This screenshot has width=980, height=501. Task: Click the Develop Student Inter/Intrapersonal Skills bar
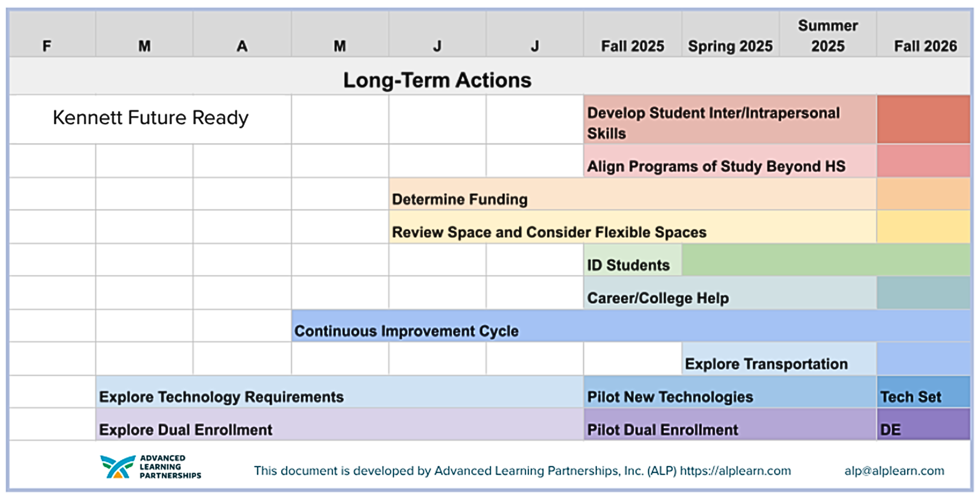click(x=713, y=122)
